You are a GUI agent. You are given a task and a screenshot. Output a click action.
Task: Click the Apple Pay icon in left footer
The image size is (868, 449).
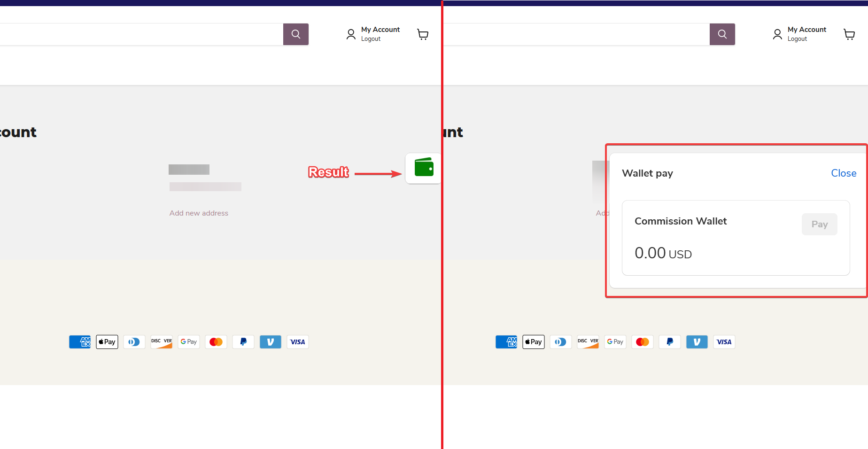pos(107,342)
